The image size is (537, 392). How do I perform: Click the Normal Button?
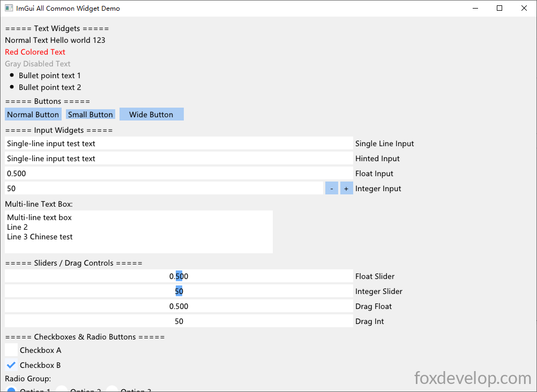pos(33,115)
